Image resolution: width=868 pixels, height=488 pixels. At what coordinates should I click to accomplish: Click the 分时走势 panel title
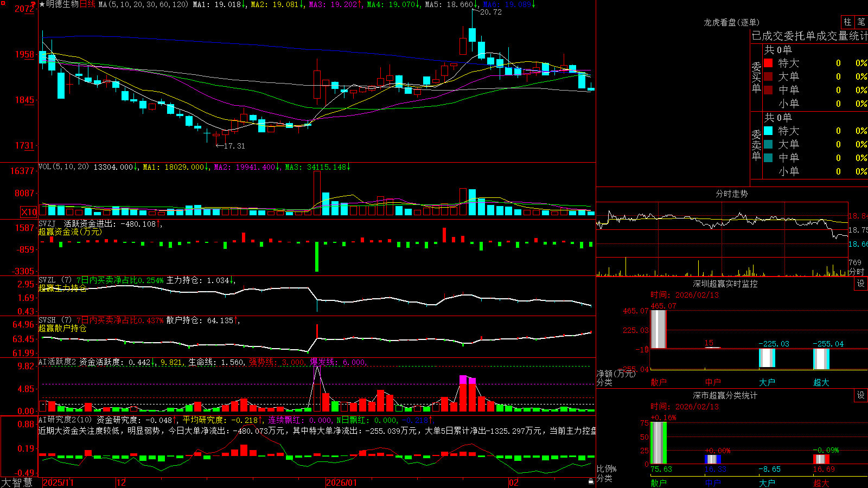coord(732,194)
